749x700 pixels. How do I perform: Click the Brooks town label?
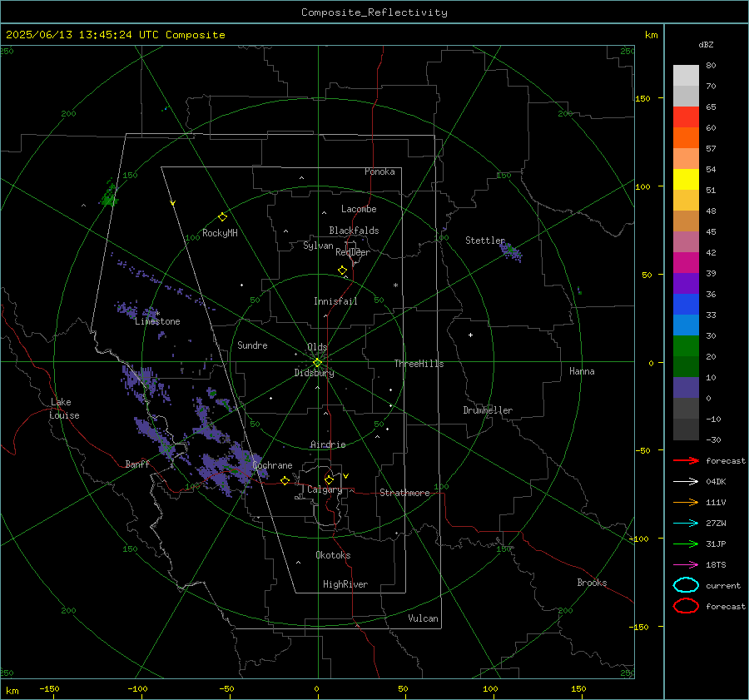[592, 583]
